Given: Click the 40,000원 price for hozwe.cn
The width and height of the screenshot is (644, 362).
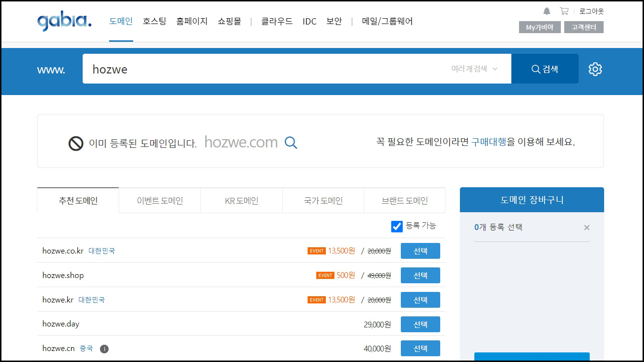Looking at the screenshot, I should 377,349.
